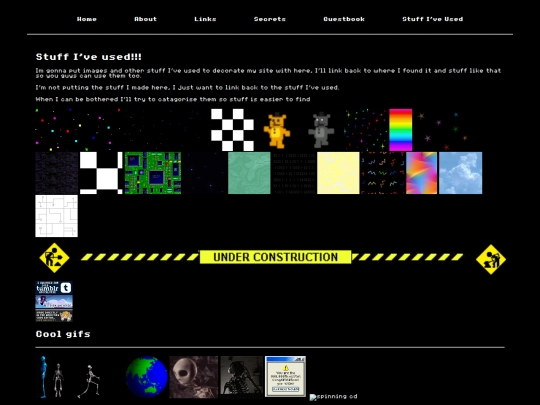Open the Guestbook page
The width and height of the screenshot is (540, 405).
344,19
